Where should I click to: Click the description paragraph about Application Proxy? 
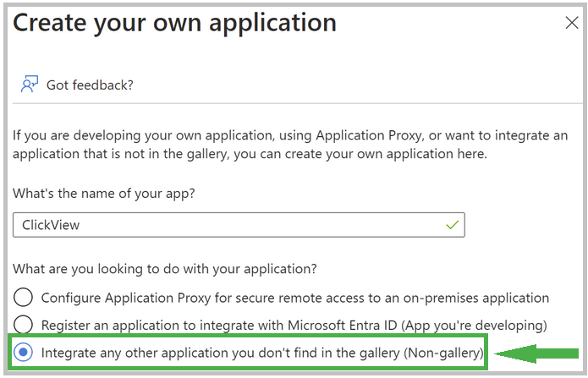pyautogui.click(x=290, y=145)
